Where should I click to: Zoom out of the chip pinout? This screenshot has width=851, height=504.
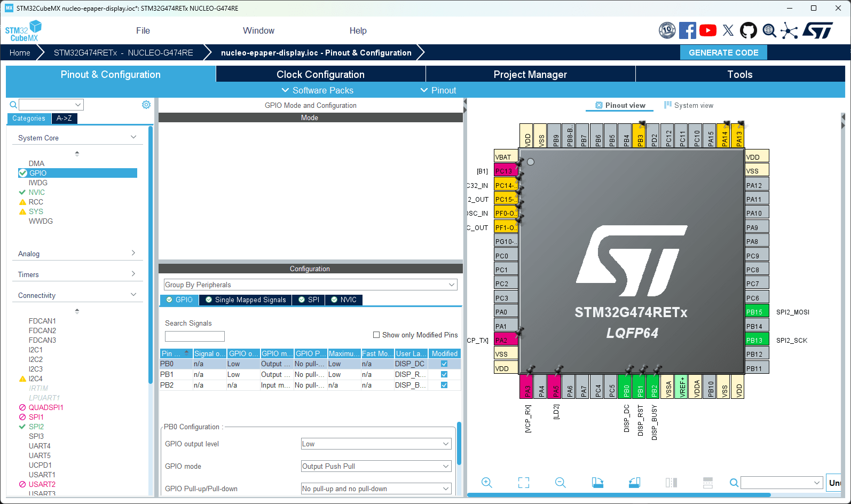(x=560, y=483)
